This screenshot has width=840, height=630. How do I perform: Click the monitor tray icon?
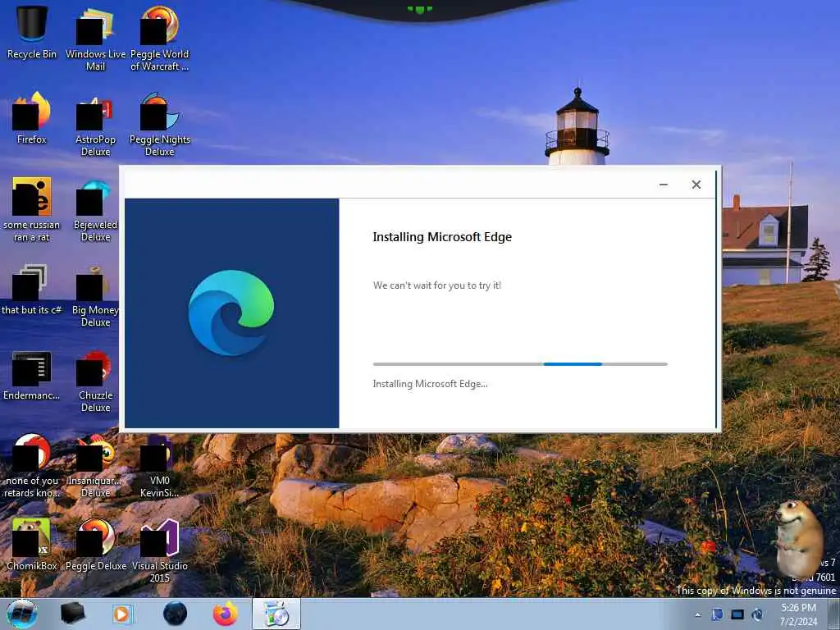[737, 614]
